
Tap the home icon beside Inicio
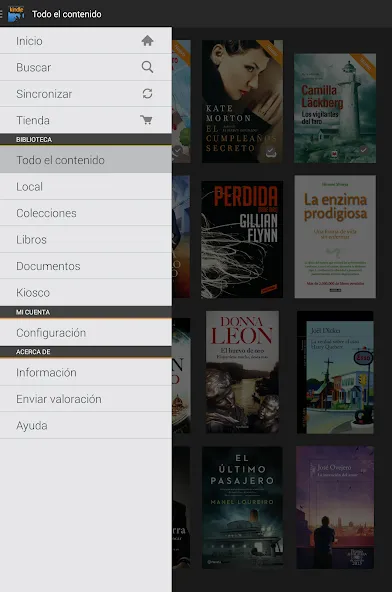pos(147,40)
